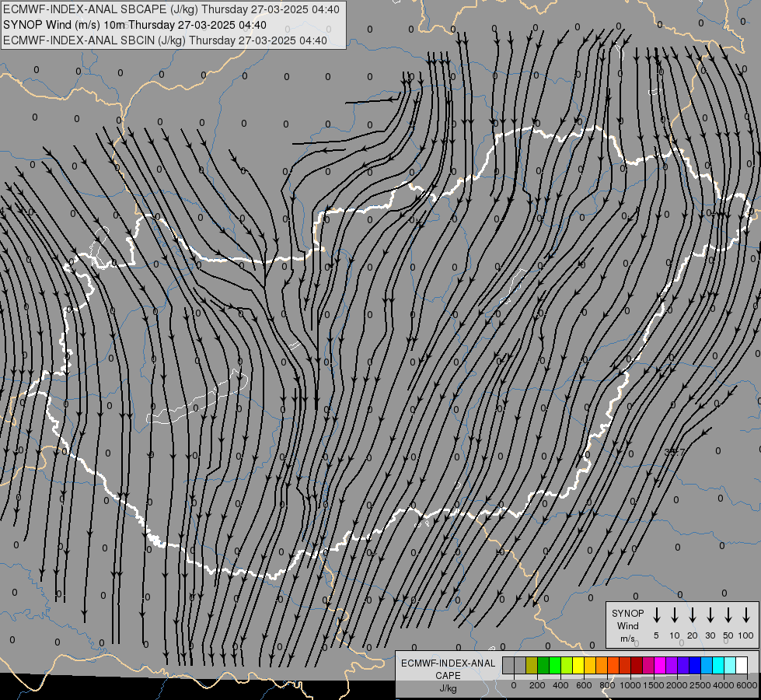Click the 30 speed label in the wind legend
Image resolution: width=761 pixels, height=700 pixels.
[710, 635]
